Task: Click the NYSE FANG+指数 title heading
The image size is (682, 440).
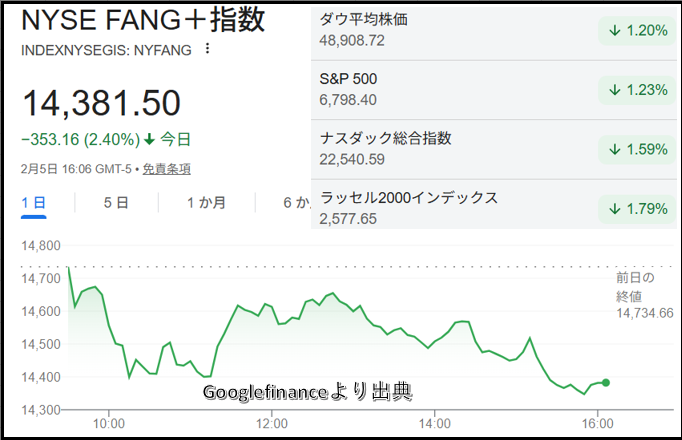Action: (143, 21)
